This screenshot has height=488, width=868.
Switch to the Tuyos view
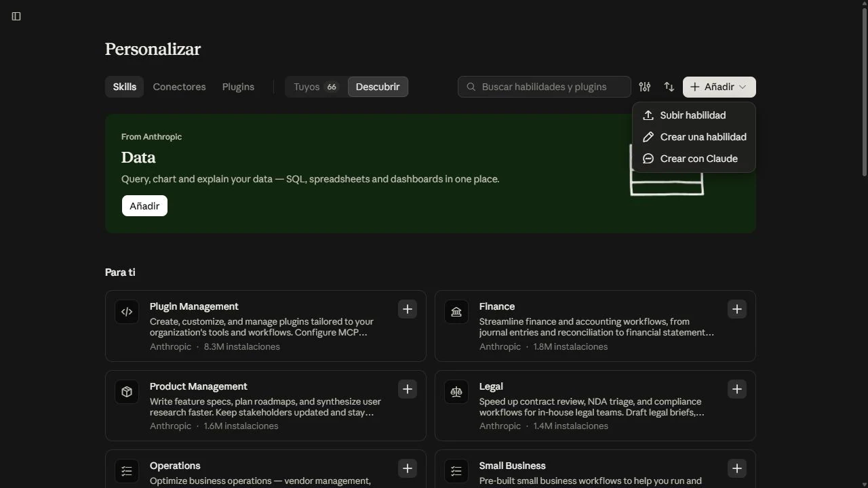point(316,87)
